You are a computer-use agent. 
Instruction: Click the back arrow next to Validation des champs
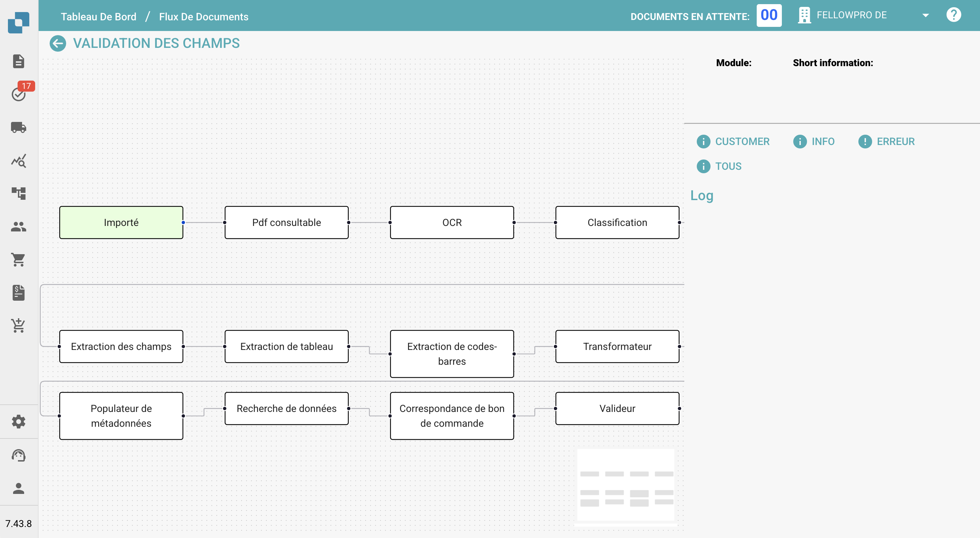[x=58, y=43]
